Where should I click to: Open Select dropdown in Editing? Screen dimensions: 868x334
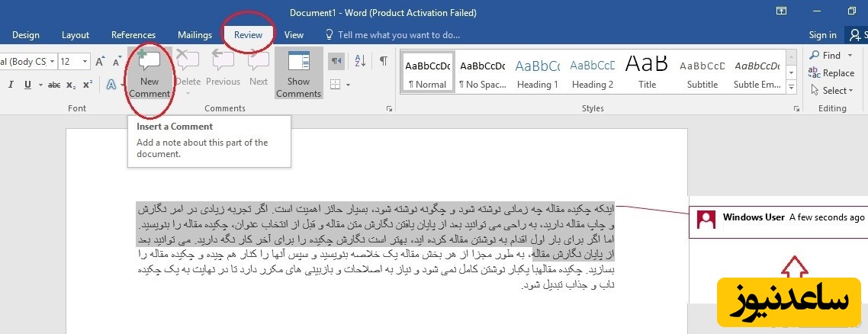(x=831, y=90)
